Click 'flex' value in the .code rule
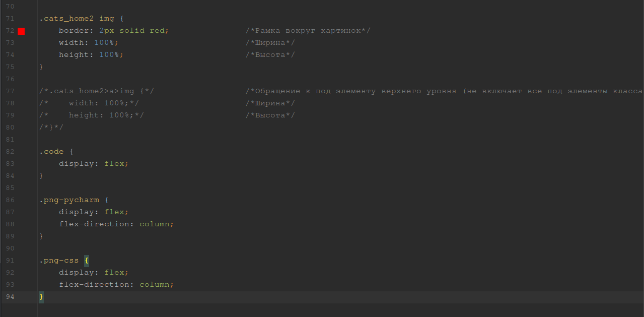The height and width of the screenshot is (317, 644). click(x=114, y=164)
